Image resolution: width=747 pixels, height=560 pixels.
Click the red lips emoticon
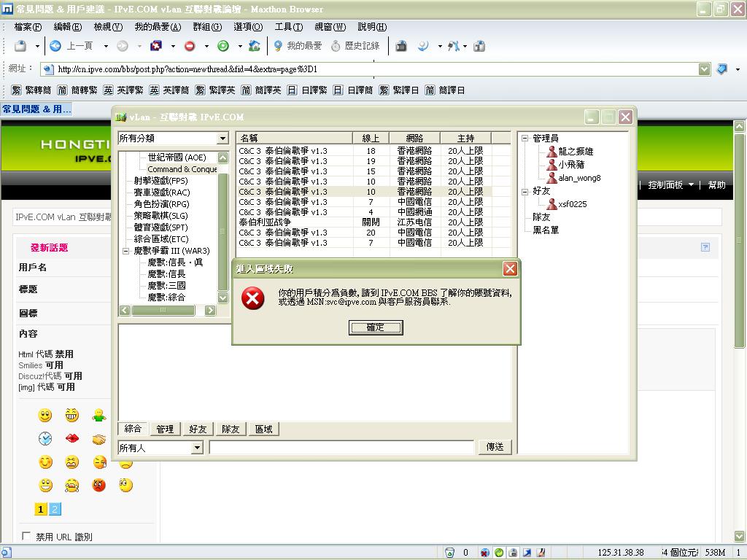click(x=72, y=439)
